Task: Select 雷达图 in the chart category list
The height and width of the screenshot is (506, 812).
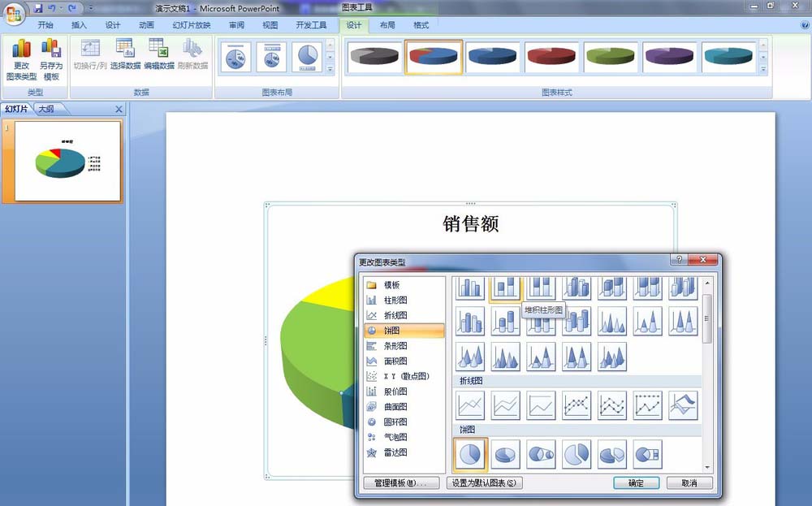Action: click(396, 452)
